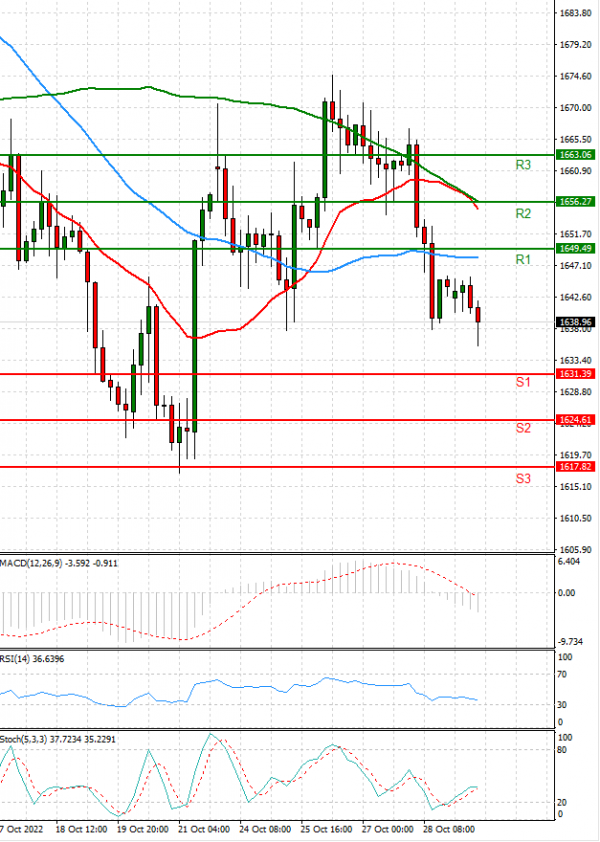Select the current price 1638.96 tag

point(575,322)
